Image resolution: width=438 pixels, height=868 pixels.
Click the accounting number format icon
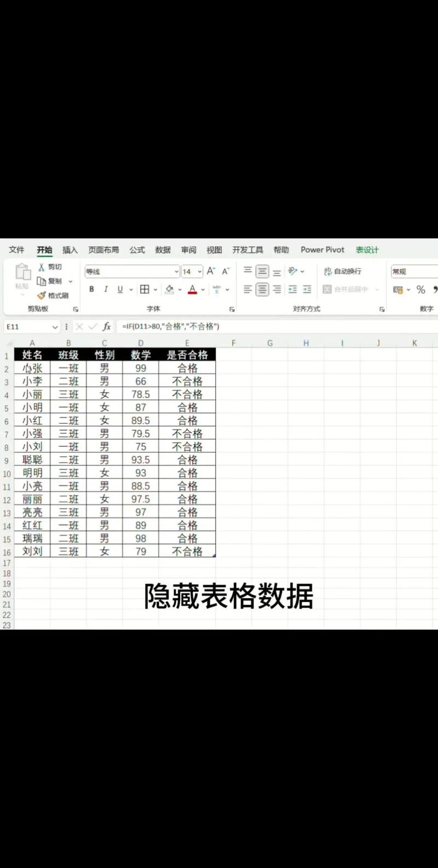coord(398,289)
